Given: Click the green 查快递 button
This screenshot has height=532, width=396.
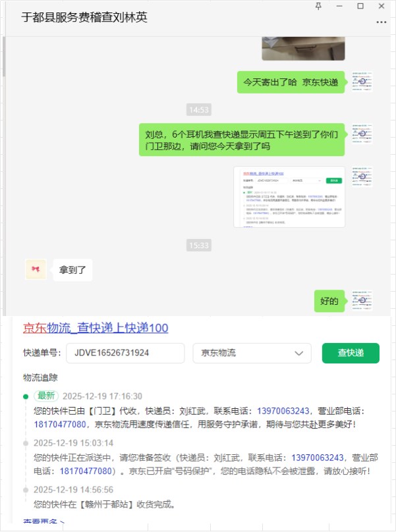Looking at the screenshot, I should 351,353.
